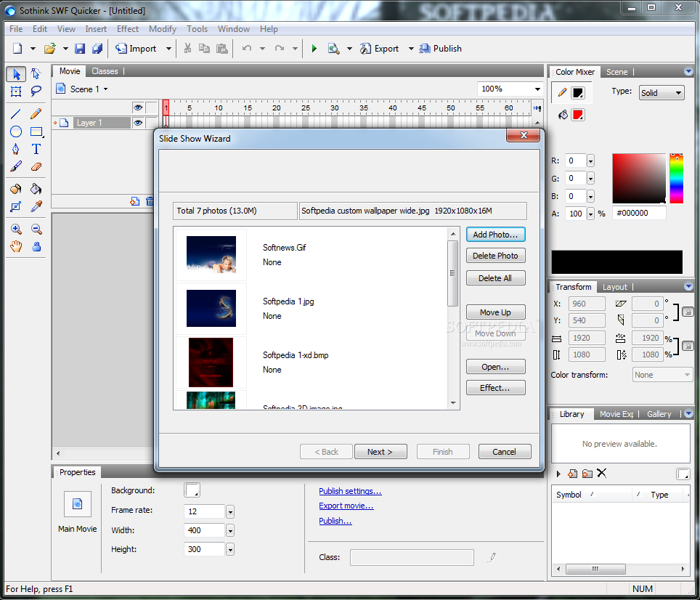The height and width of the screenshot is (600, 700).
Task: Toggle the rotation constrain lock
Action: [x=688, y=312]
